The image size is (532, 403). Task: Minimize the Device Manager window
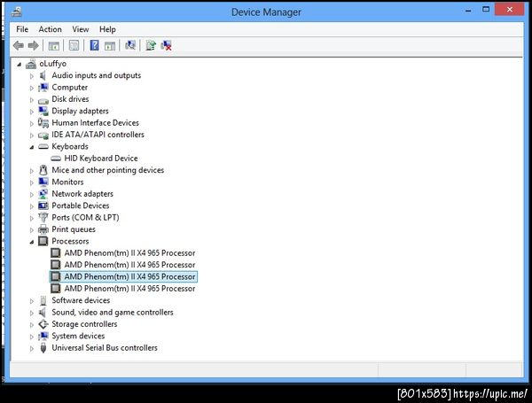point(468,10)
